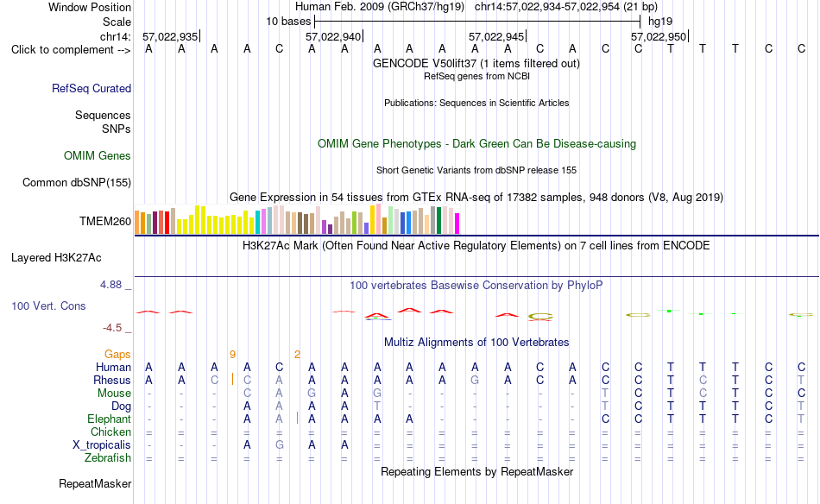Viewport: 820px width, 504px height.
Task: Click the TMEM260 gene label
Action: pyautogui.click(x=105, y=221)
